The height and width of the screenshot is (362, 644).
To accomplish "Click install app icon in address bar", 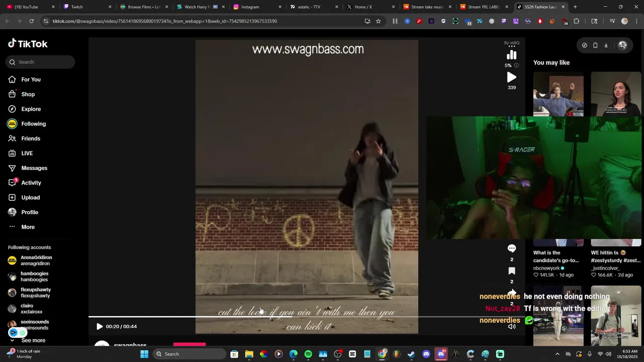I will coord(367,21).
